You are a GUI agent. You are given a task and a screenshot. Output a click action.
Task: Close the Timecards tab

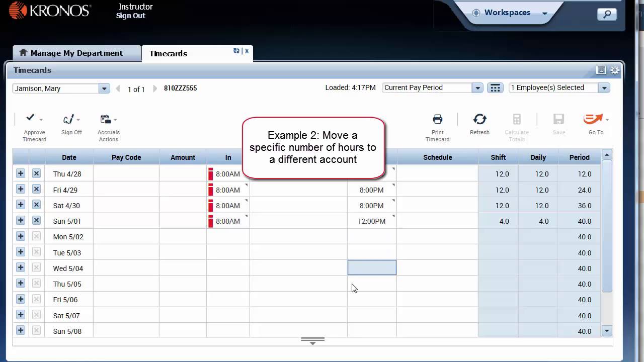[x=247, y=51]
